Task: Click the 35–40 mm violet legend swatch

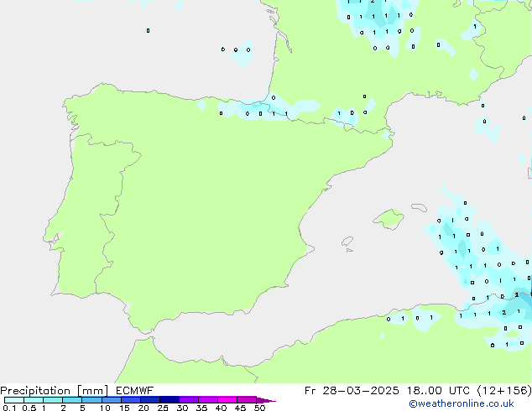Action: coord(207,400)
